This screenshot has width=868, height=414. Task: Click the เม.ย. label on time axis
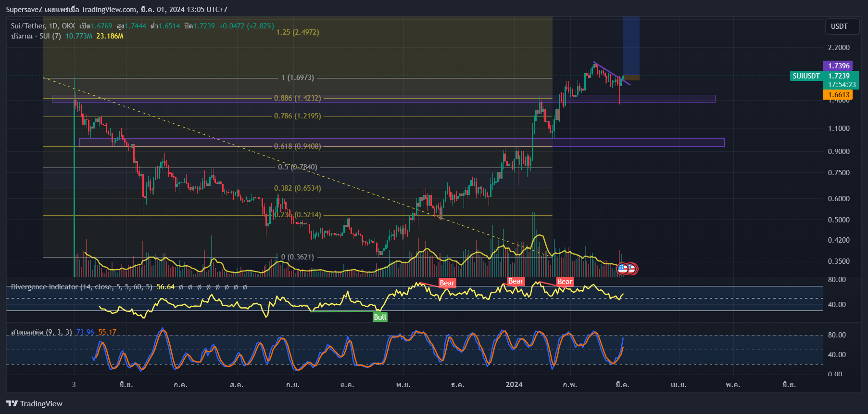[679, 384]
